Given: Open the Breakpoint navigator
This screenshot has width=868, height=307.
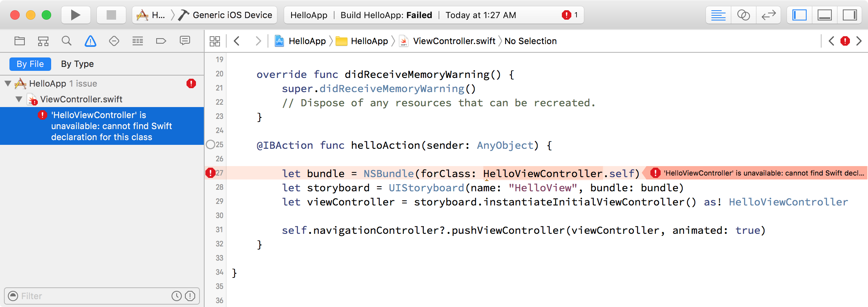Looking at the screenshot, I should (161, 41).
